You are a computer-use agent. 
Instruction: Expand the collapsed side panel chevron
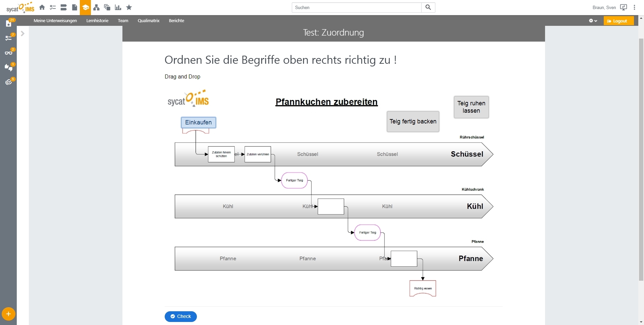(23, 34)
